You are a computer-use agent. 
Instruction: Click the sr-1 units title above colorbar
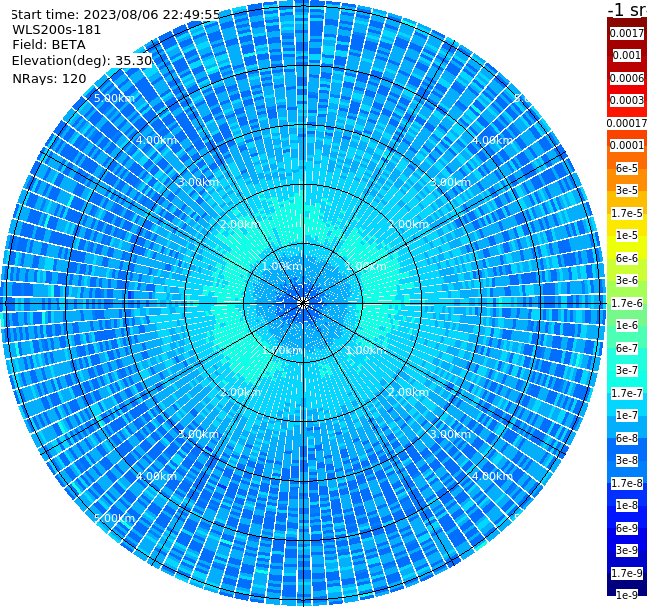pos(627,10)
